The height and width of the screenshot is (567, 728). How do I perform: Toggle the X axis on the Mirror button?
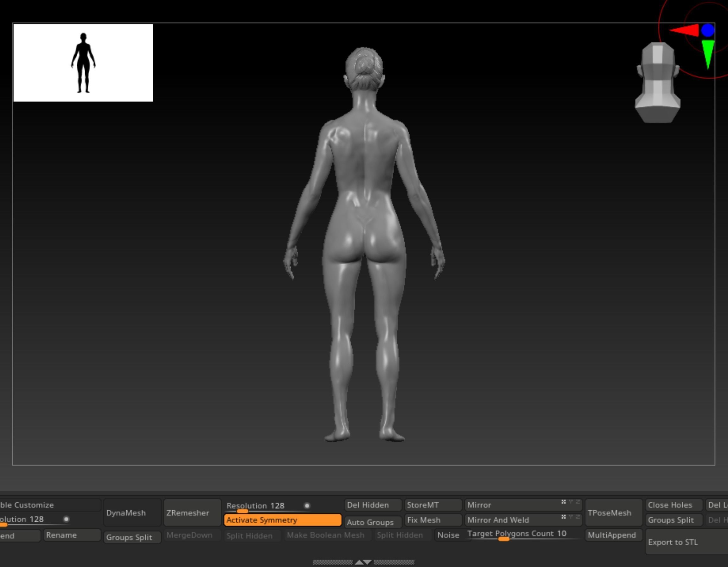coord(563,502)
